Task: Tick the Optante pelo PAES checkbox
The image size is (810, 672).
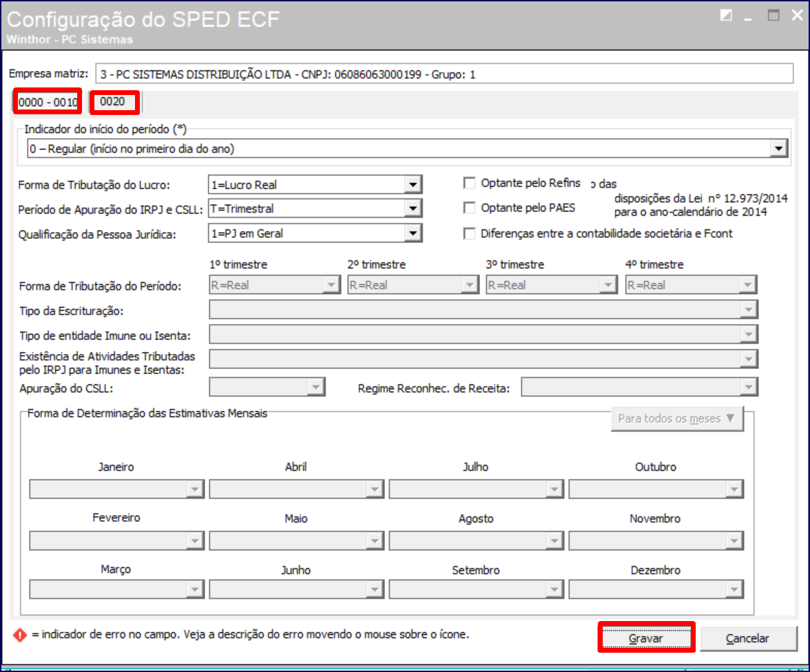Action: click(470, 208)
